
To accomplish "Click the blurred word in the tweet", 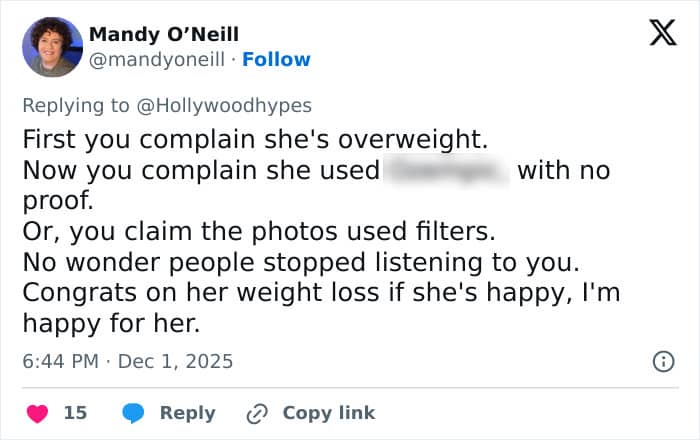I will pos(446,170).
